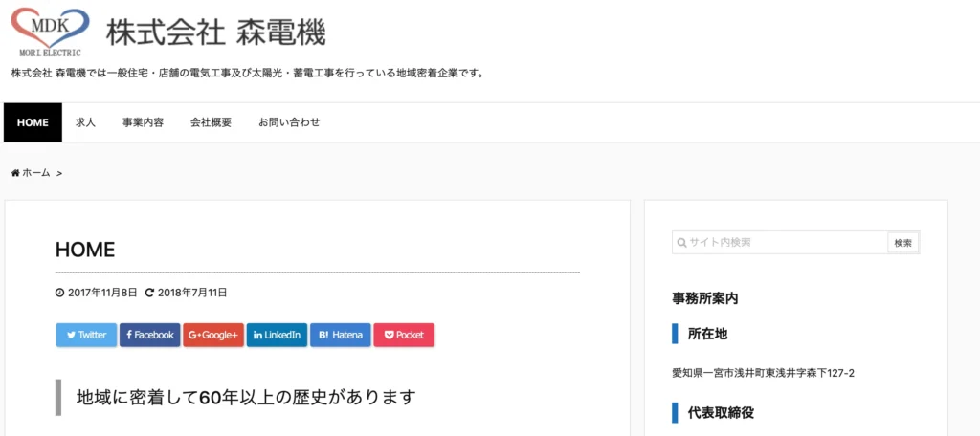The width and height of the screenshot is (980, 436).
Task: Open the 求人 menu item
Action: coord(86,122)
